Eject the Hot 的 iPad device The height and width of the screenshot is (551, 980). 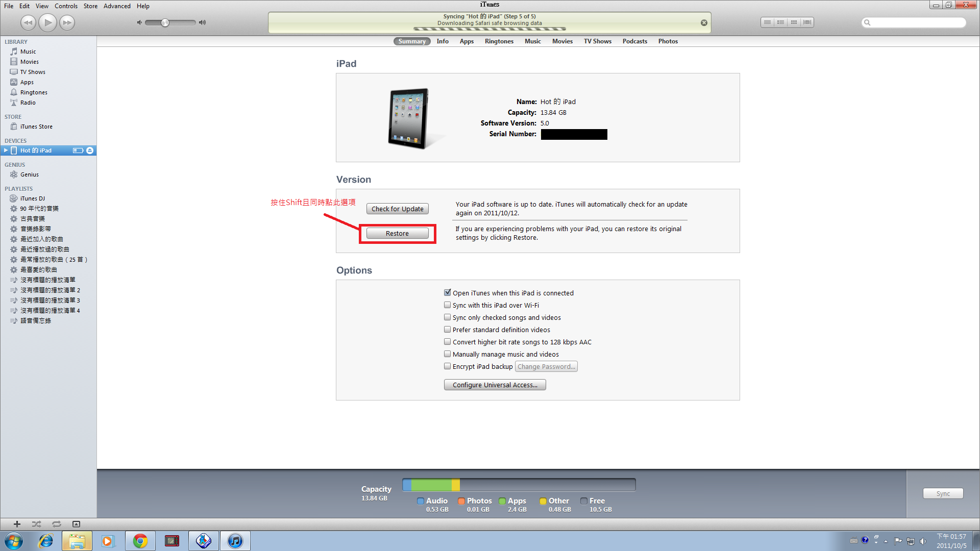click(90, 151)
